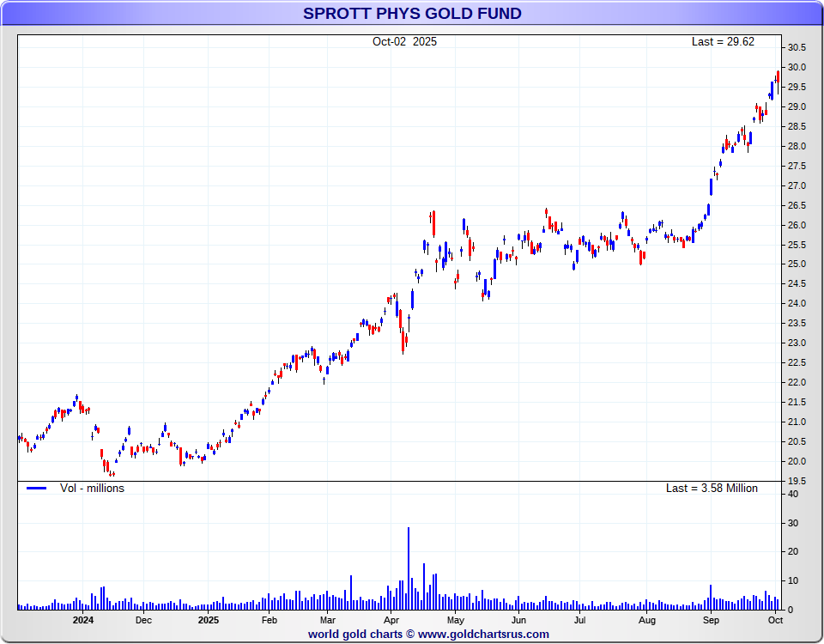Click the Apr time axis label
Screen dimensions: 824x644
(391, 620)
